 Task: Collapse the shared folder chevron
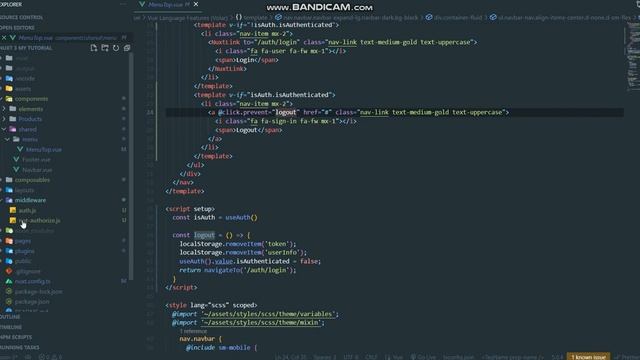point(4,129)
